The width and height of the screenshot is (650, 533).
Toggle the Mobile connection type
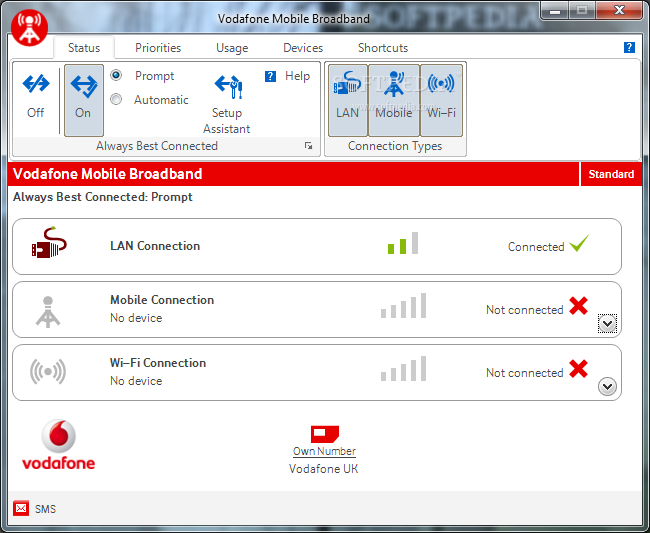point(394,100)
